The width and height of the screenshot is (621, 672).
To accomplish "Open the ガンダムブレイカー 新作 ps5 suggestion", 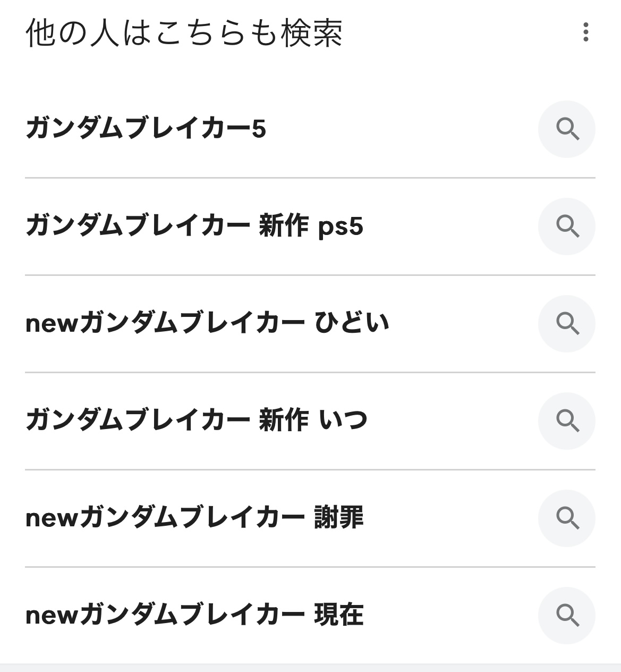I will click(x=194, y=226).
